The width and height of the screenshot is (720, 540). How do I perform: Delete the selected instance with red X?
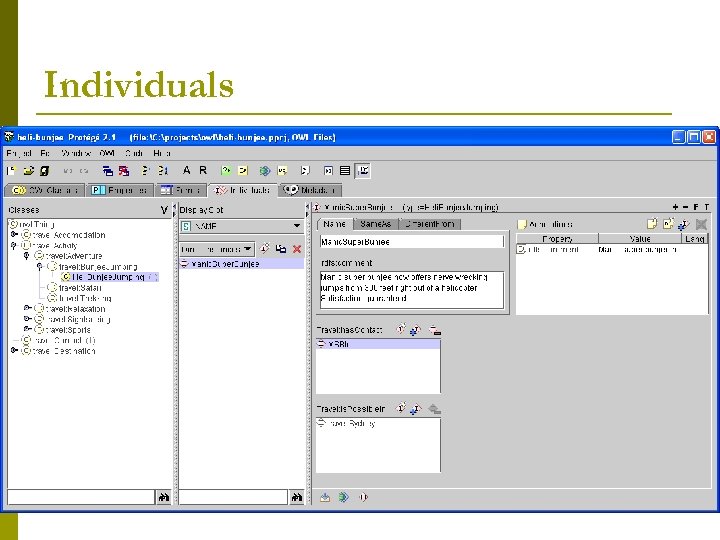297,249
